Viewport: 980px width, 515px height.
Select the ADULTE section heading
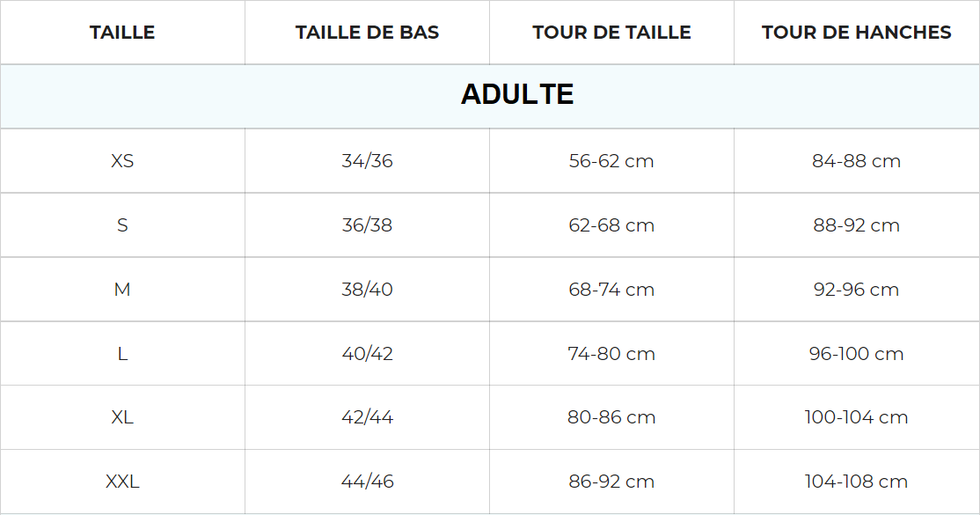tap(517, 95)
